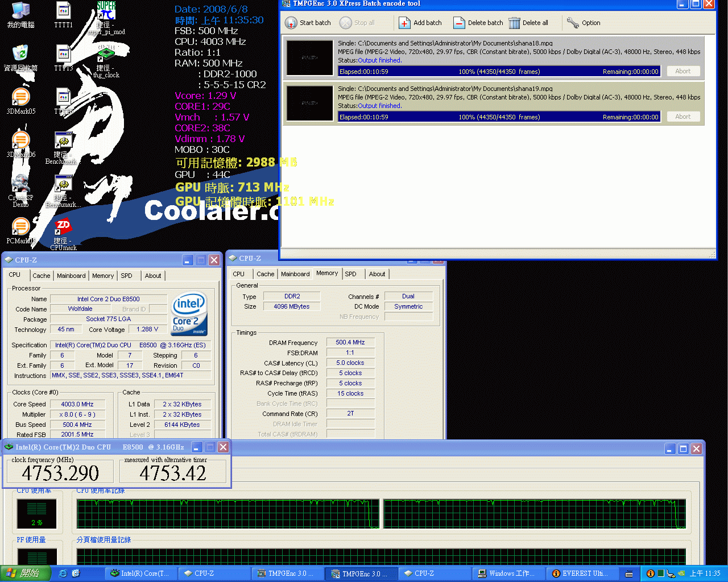Click the memory Size value 4096 MBytes
This screenshot has width=728, height=582.
click(292, 306)
